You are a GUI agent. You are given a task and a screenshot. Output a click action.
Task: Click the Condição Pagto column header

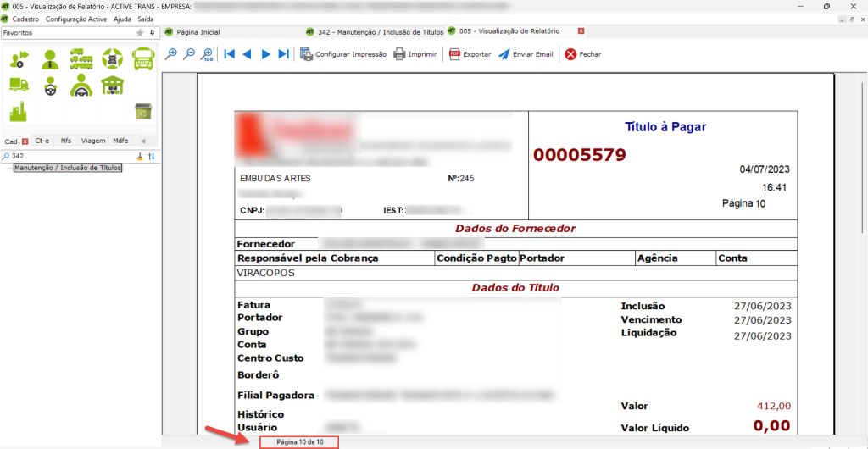coord(476,258)
